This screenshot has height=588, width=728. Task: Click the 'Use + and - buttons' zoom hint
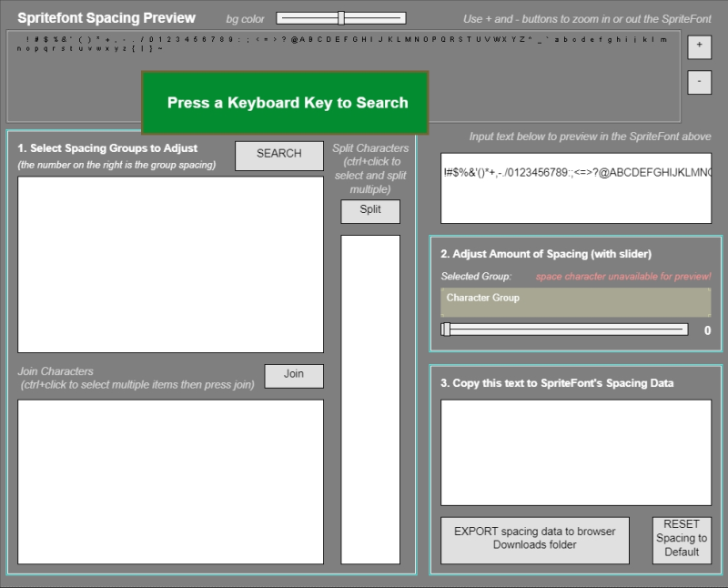point(587,19)
